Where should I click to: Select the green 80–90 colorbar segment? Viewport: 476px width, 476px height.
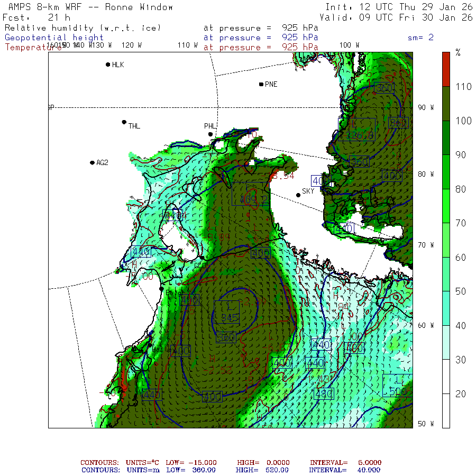click(446, 172)
